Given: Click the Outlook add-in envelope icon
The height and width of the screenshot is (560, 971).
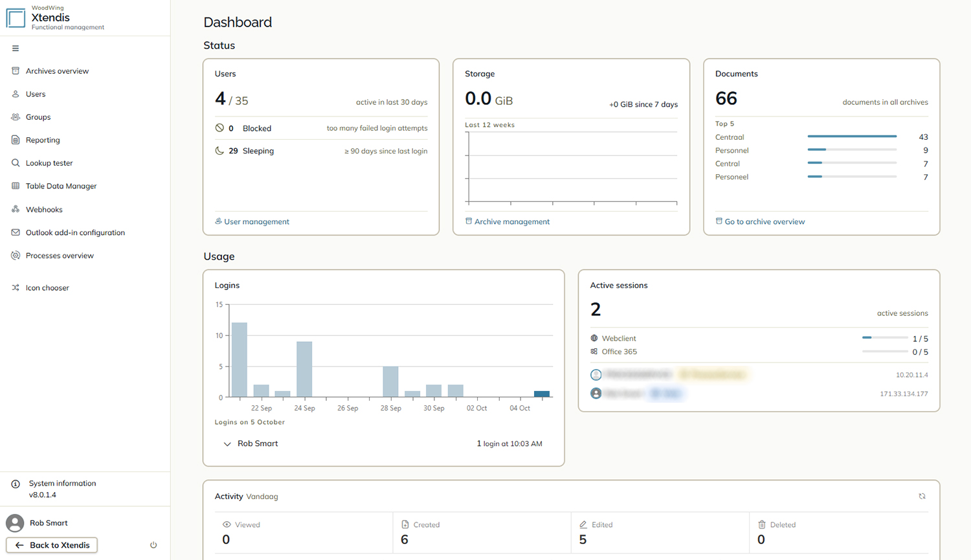Looking at the screenshot, I should tap(16, 232).
